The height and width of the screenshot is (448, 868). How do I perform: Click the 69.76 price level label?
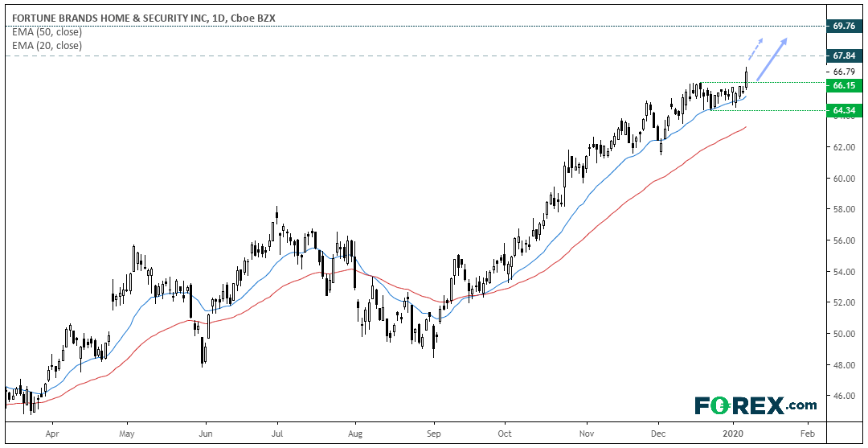(845, 26)
